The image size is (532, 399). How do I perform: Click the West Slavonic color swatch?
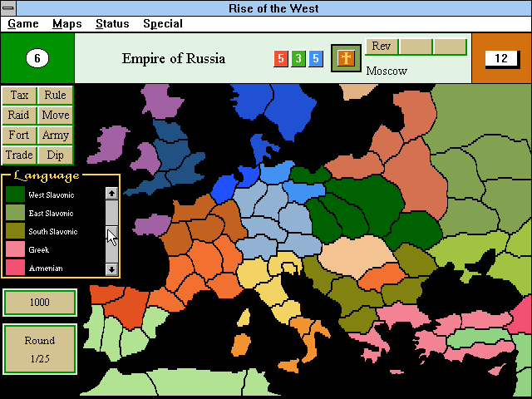[x=15, y=195]
